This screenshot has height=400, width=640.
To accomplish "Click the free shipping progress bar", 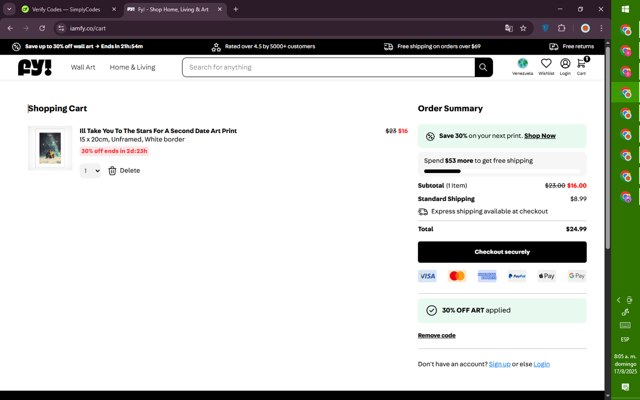I will (502, 171).
